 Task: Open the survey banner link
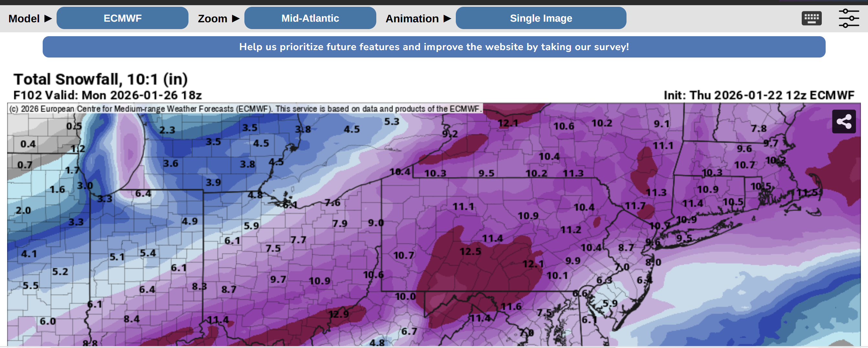tap(434, 47)
